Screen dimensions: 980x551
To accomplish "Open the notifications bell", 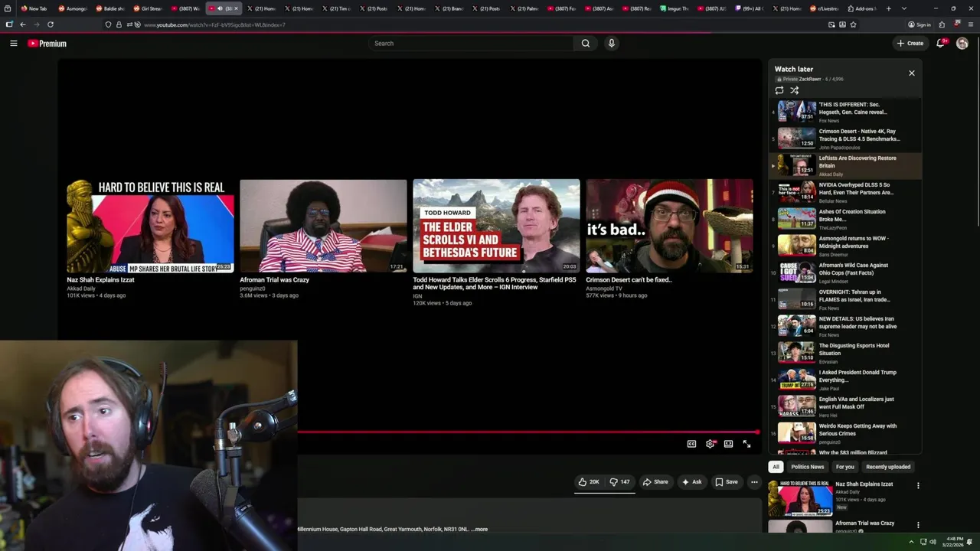I will click(940, 44).
